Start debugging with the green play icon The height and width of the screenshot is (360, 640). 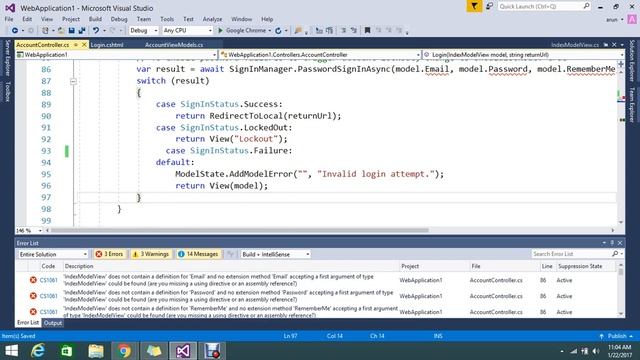pyautogui.click(x=220, y=31)
